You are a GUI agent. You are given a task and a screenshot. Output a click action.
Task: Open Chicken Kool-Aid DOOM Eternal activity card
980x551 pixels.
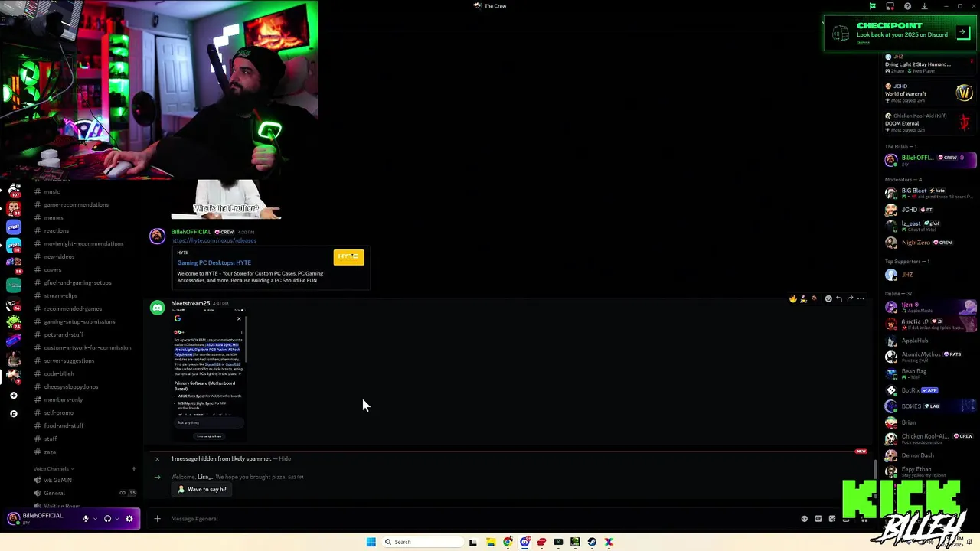point(929,122)
